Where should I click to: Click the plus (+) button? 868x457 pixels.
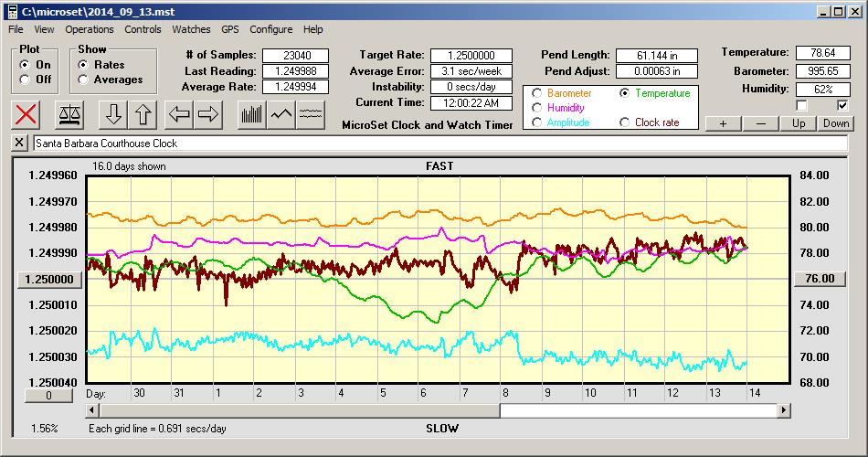723,123
